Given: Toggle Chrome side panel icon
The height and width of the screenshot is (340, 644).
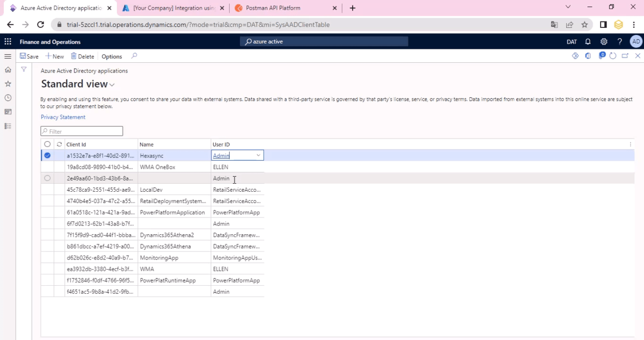Looking at the screenshot, I should 603,25.
